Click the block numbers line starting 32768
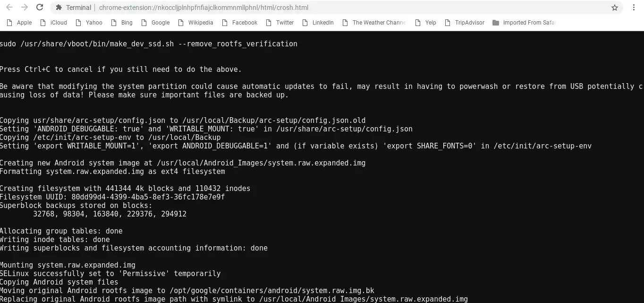The width and height of the screenshot is (644, 303). click(110, 214)
